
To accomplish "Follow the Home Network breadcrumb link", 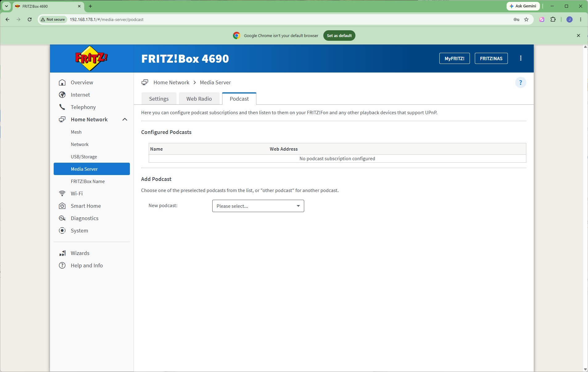I will [x=171, y=82].
